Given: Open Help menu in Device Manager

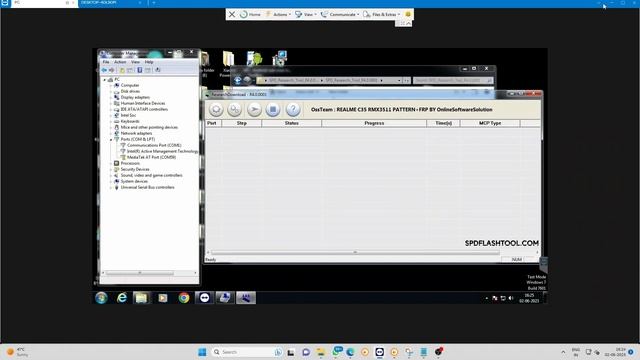Looking at the screenshot, I should [x=149, y=62].
